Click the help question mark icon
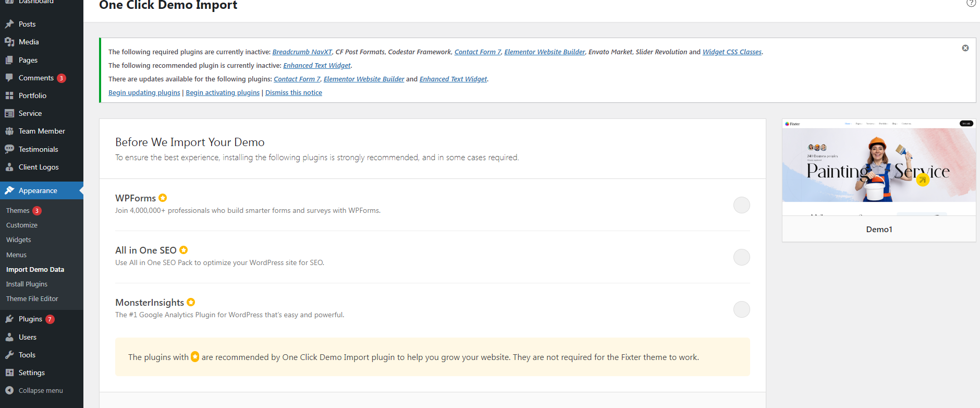Image resolution: width=980 pixels, height=408 pixels. (971, 3)
